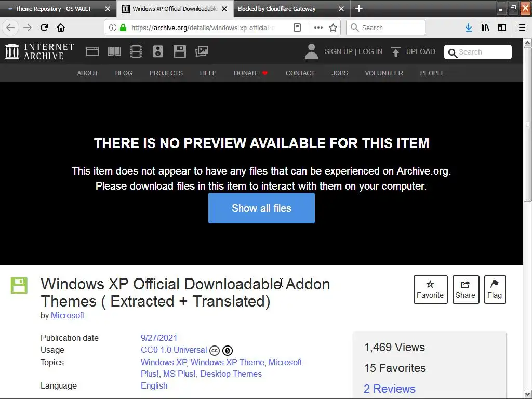Select the Windows XP Official Downloadable tab
The image size is (532, 399).
point(175,9)
